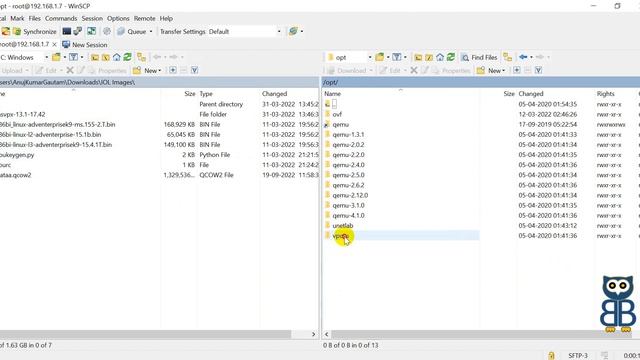Click the remote panel filter icon
The height and width of the screenshot is (360, 640).
click(397, 58)
